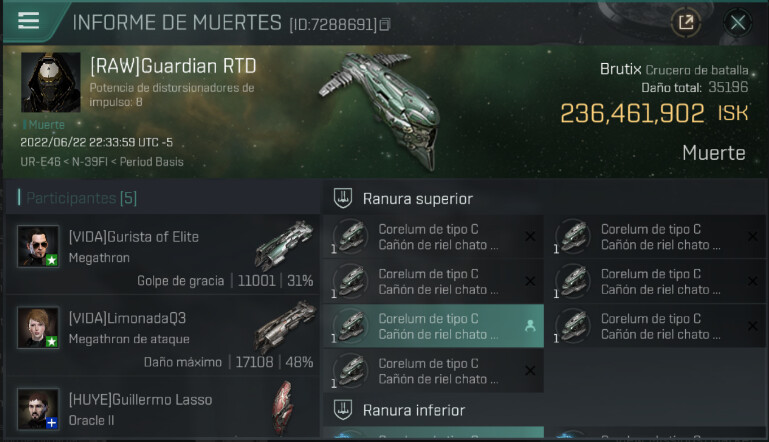Click the Ranura inferior section header
Screen dimensions: 769x442
click(414, 410)
